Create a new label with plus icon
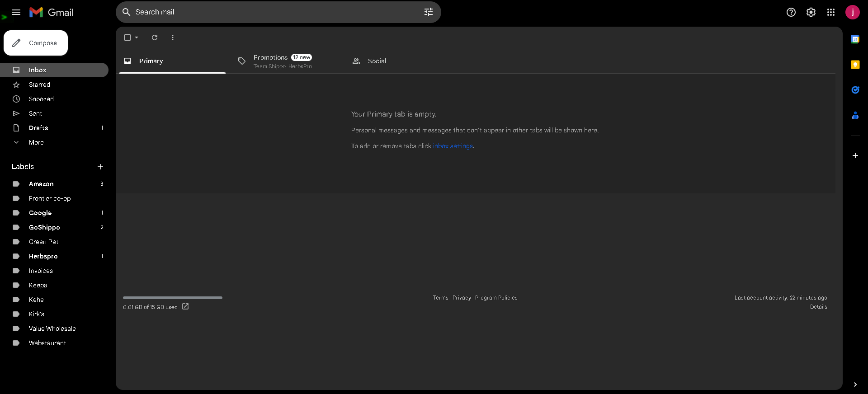The height and width of the screenshot is (394, 868). (x=100, y=167)
